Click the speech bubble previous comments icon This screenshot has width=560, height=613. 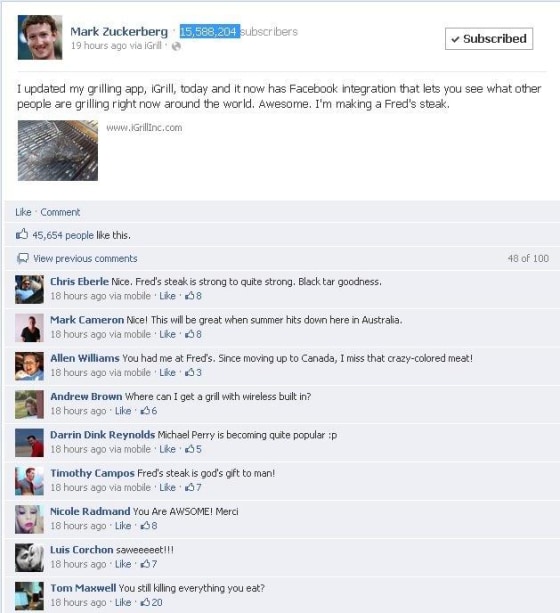click(x=23, y=258)
